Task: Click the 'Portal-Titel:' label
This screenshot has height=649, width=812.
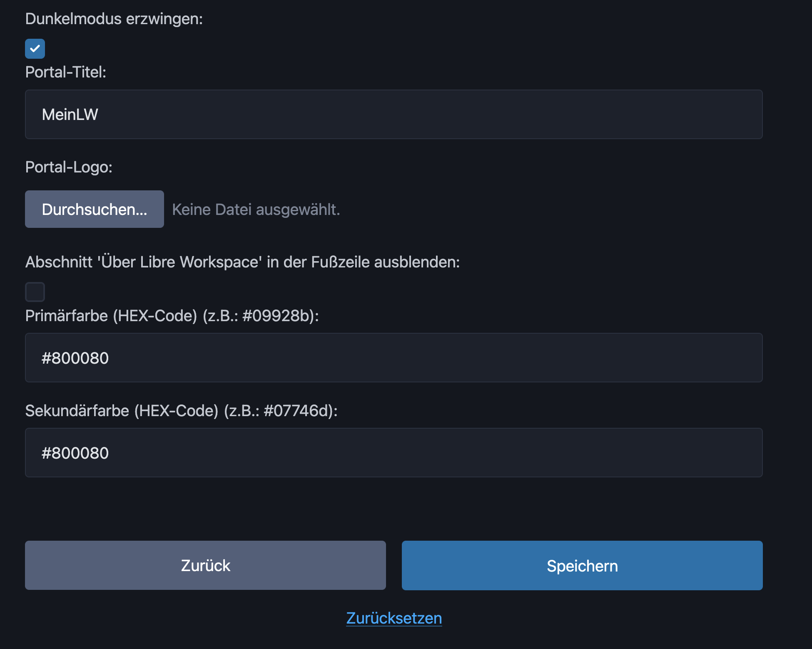Action: [66, 72]
